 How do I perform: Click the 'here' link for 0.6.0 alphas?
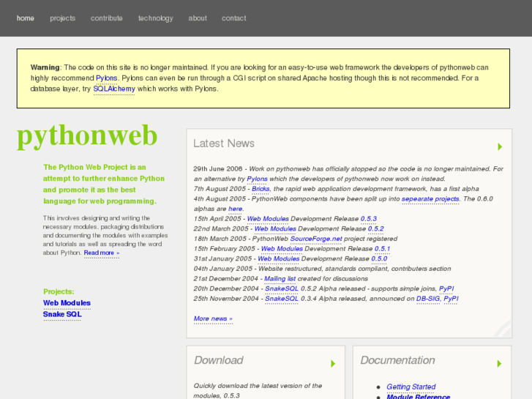pyautogui.click(x=235, y=209)
